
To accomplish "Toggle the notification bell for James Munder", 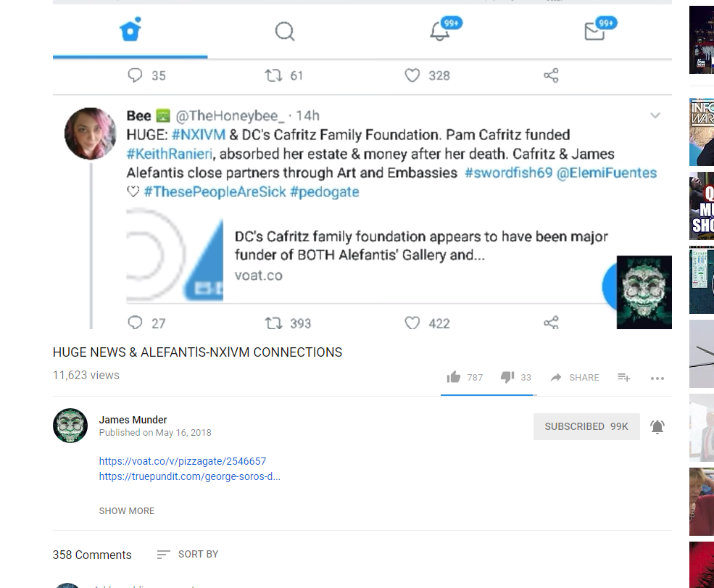I will (x=657, y=427).
